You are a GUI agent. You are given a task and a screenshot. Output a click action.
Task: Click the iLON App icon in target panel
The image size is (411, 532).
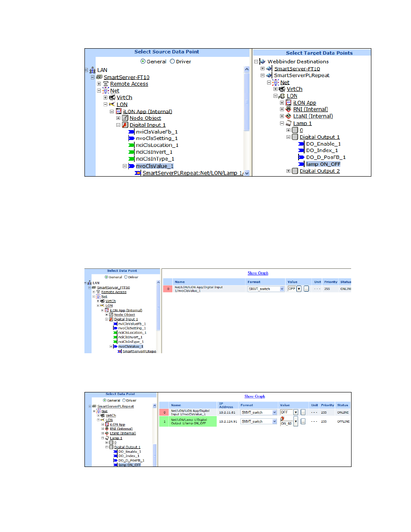(x=288, y=103)
